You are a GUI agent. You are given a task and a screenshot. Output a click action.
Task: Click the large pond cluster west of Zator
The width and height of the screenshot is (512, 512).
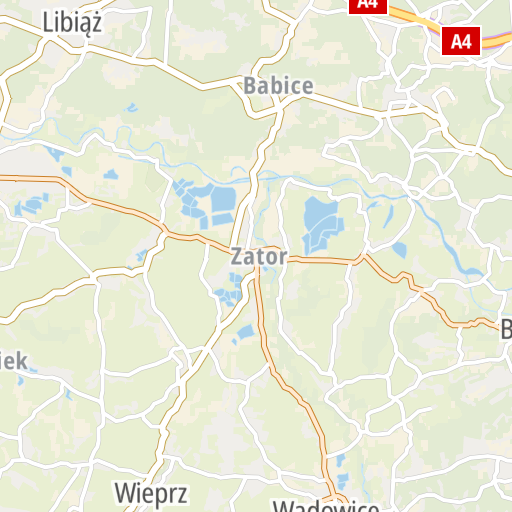point(205,204)
